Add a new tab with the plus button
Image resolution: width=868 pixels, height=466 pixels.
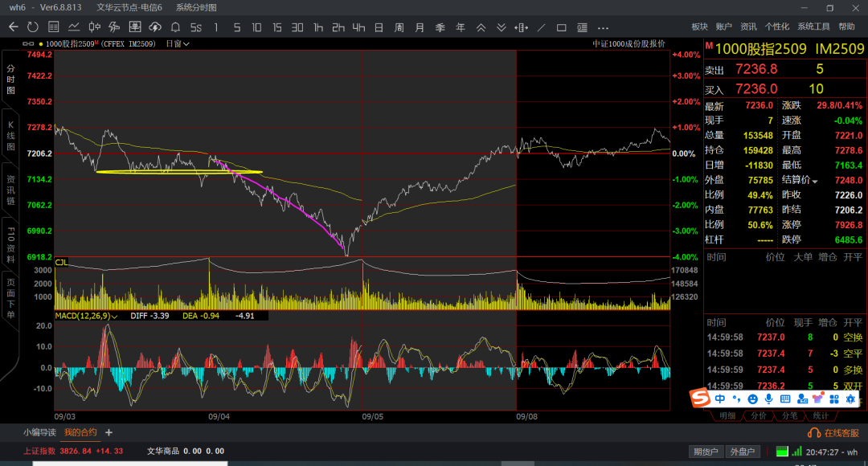click(108, 432)
